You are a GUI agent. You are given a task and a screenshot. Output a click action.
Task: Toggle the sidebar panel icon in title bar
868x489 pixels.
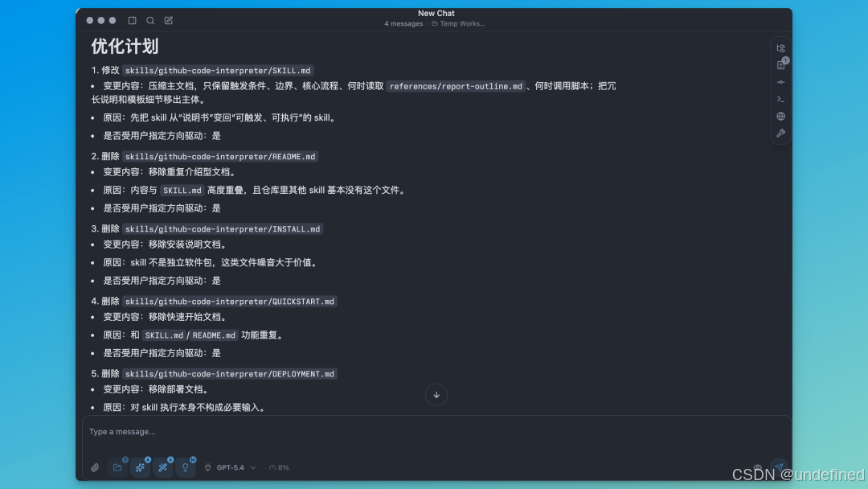point(133,20)
